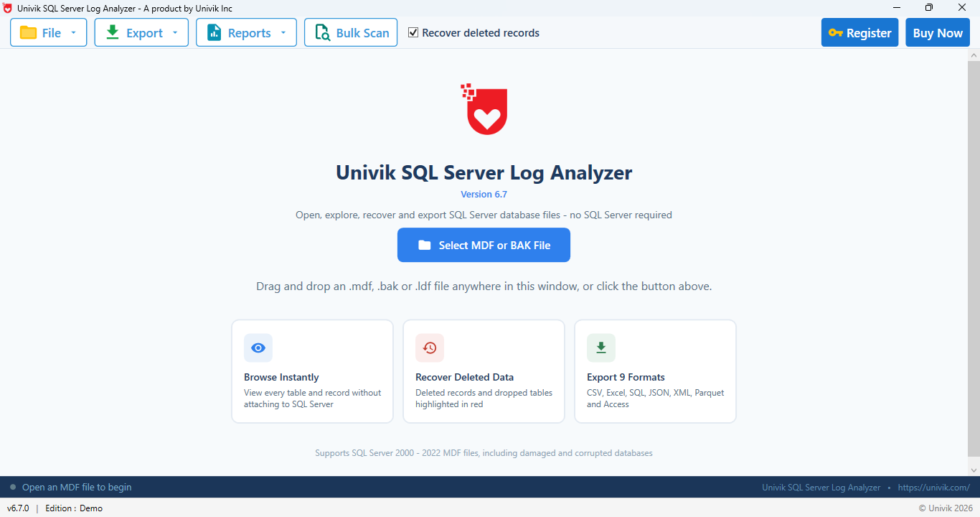Click the green Export 9 Formats icon
The width and height of the screenshot is (980, 517).
point(601,348)
